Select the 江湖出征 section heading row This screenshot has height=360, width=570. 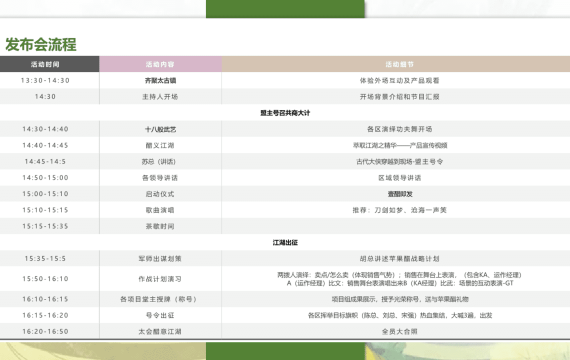point(285,242)
